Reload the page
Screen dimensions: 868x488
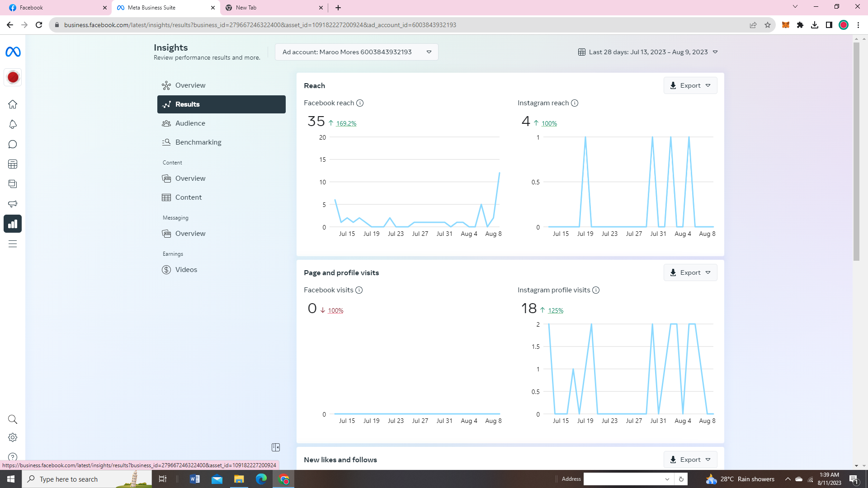click(39, 25)
